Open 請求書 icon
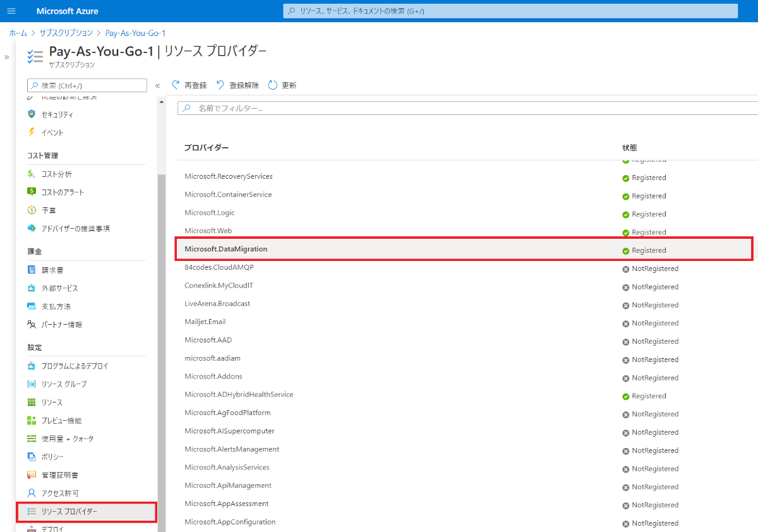 coord(32,270)
